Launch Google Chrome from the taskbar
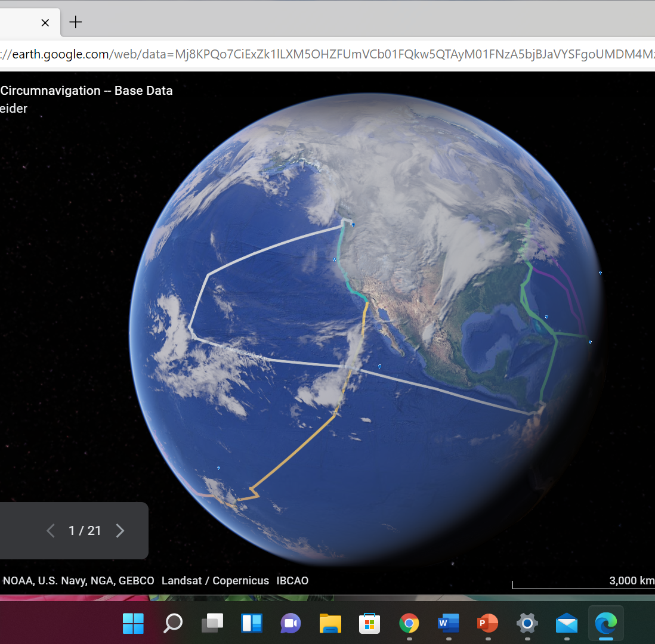Screen dimensions: 655x644 pyautogui.click(x=409, y=624)
